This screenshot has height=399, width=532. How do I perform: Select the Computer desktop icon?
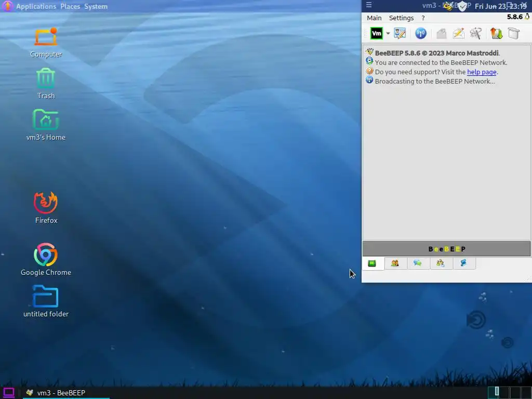click(x=46, y=43)
